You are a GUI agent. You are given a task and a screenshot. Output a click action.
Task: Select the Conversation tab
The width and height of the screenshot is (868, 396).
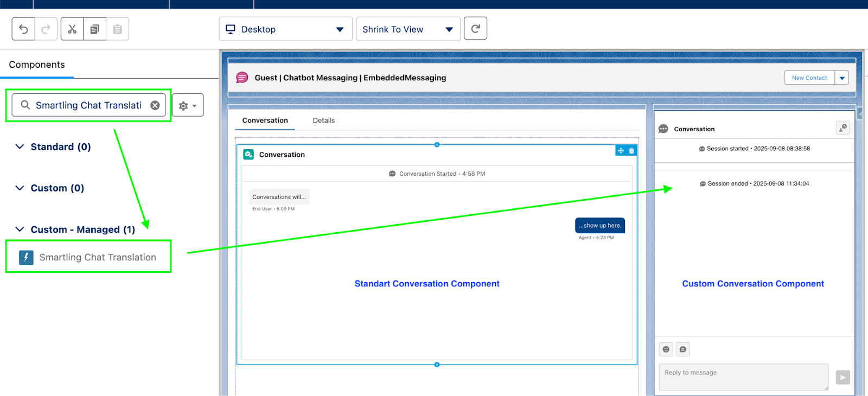pos(265,120)
